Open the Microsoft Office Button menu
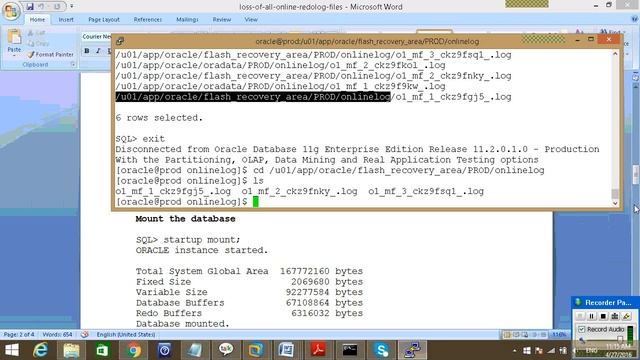This screenshot has width=640, height=360. 11,11
